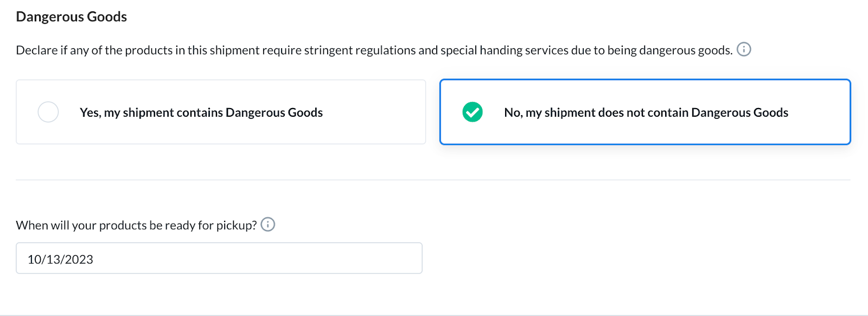Screen dimensions: 868x316
Task: Click the blank right side of the No card
Action: [x=819, y=112]
